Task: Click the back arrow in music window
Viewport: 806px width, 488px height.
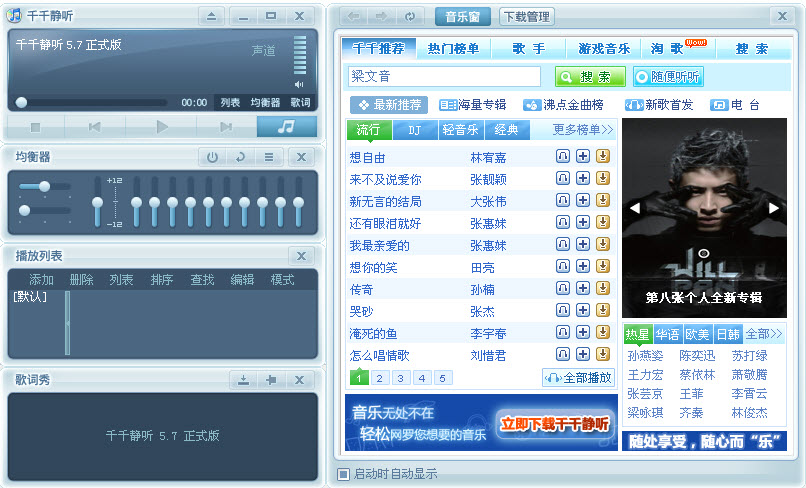Action: click(354, 16)
